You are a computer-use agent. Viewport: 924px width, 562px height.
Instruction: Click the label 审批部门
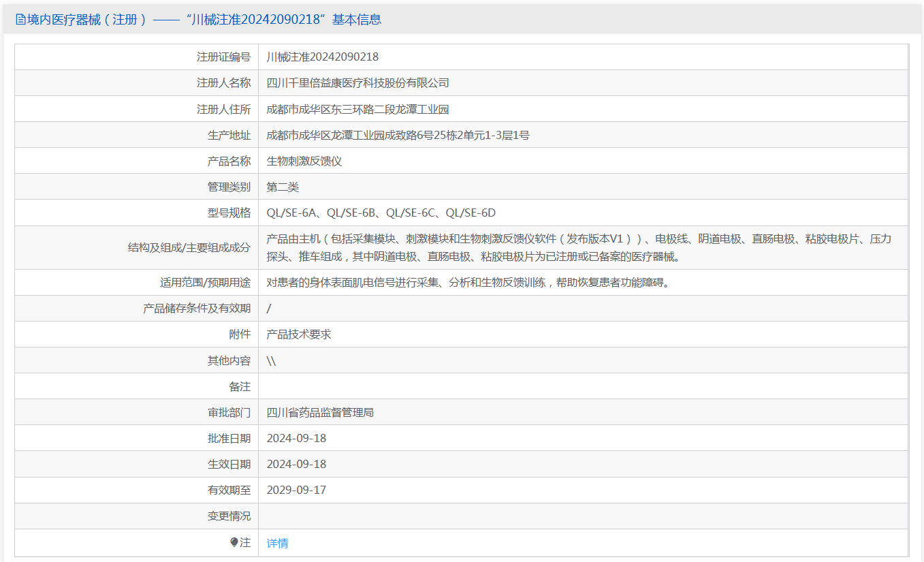(229, 412)
